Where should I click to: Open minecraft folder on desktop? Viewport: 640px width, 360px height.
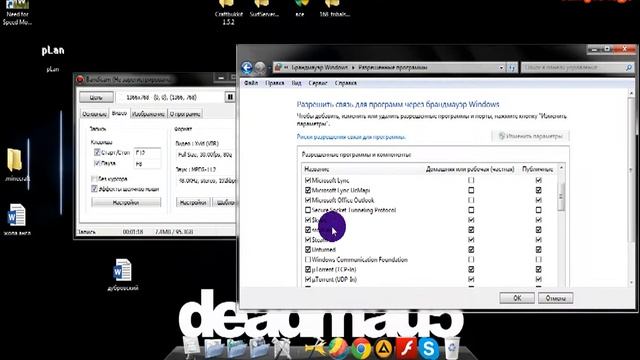tap(16, 164)
